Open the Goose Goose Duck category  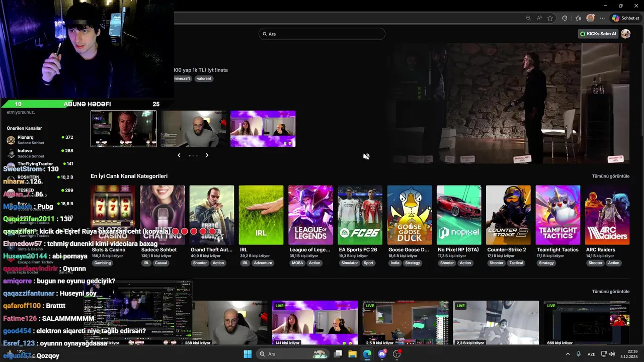tap(410, 215)
